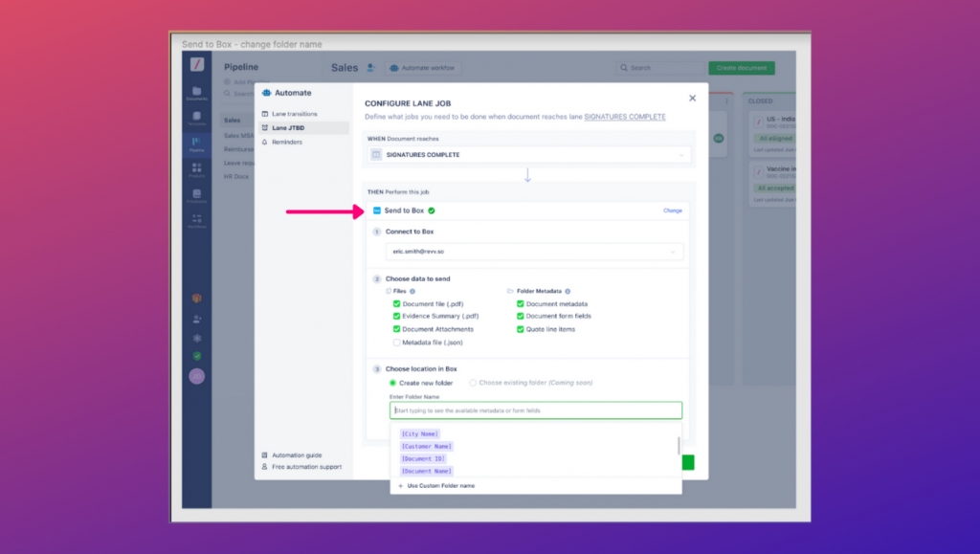Open the eric.smith@revv.so account dropdown
The width and height of the screenshot is (980, 554).
(534, 251)
